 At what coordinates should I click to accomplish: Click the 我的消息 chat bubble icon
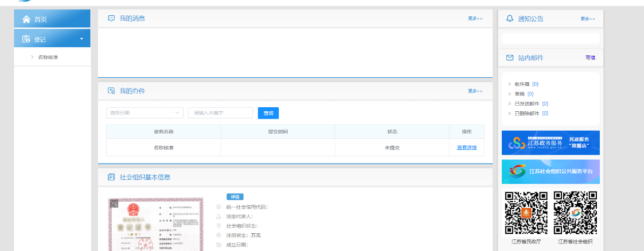coord(111,18)
